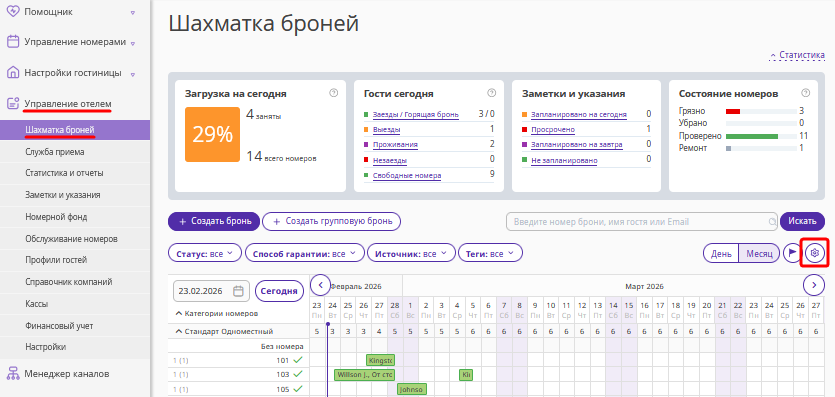Viewport: 835px width, 397px height.
Task: Go to previous dates with left arrow
Action: [x=320, y=285]
